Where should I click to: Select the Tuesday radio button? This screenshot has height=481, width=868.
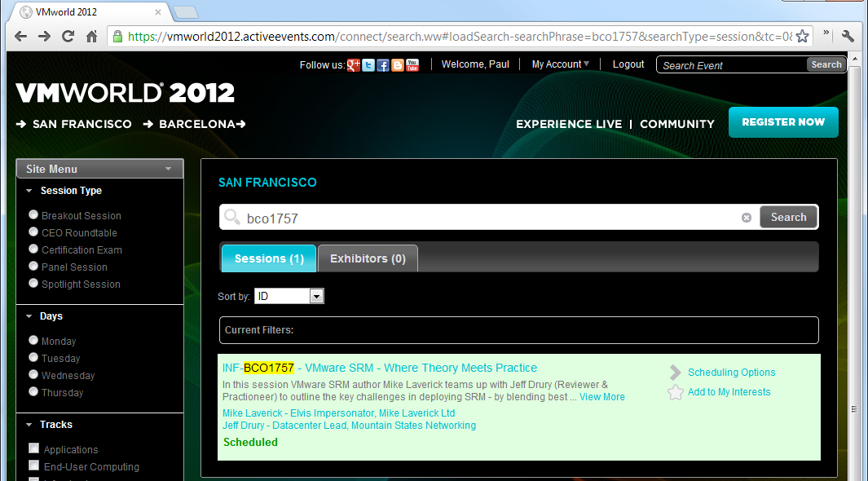coord(33,357)
